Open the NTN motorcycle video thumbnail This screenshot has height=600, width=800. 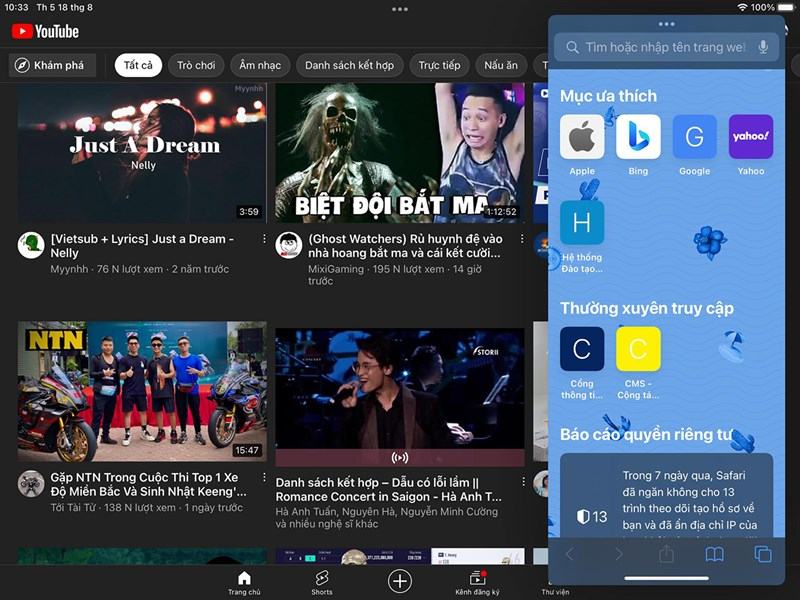(x=142, y=392)
